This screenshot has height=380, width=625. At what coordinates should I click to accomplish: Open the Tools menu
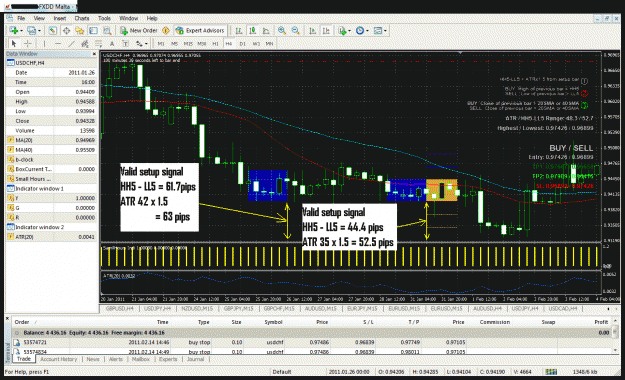[x=104, y=18]
